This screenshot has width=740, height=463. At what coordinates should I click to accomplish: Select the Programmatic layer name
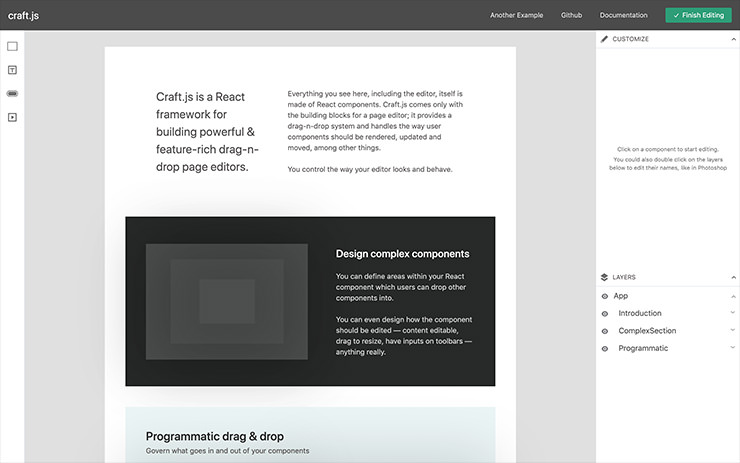pos(643,348)
